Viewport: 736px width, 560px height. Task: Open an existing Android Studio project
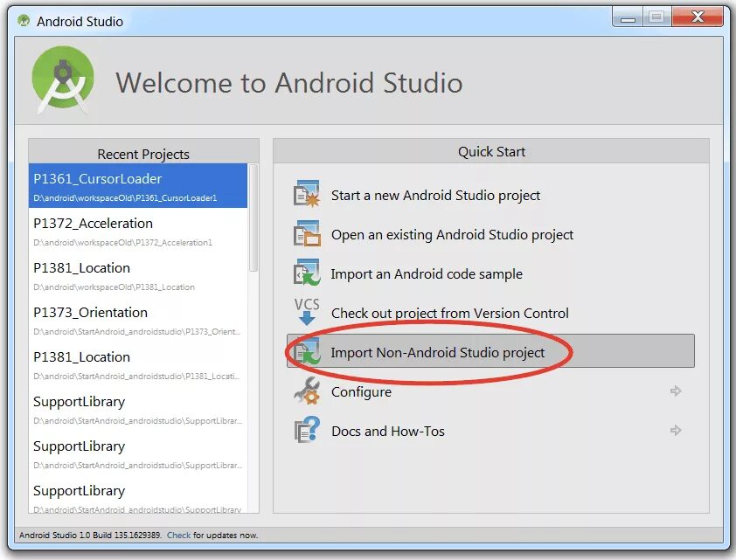tap(452, 234)
